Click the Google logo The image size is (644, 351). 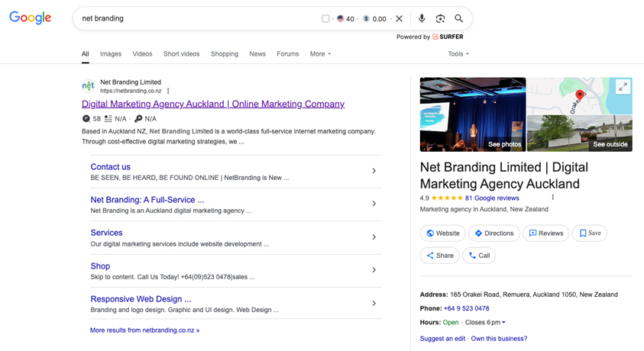point(31,18)
